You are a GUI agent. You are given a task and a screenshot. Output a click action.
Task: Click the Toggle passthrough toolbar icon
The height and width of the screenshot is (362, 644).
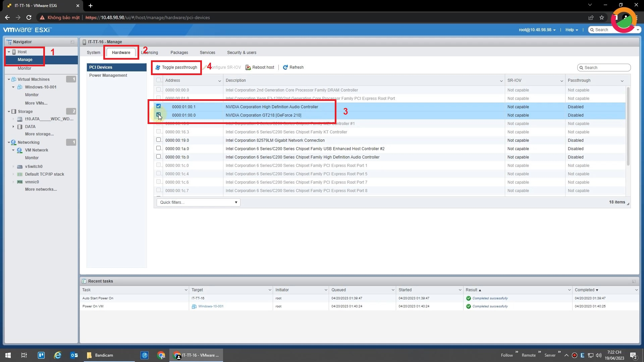(157, 67)
